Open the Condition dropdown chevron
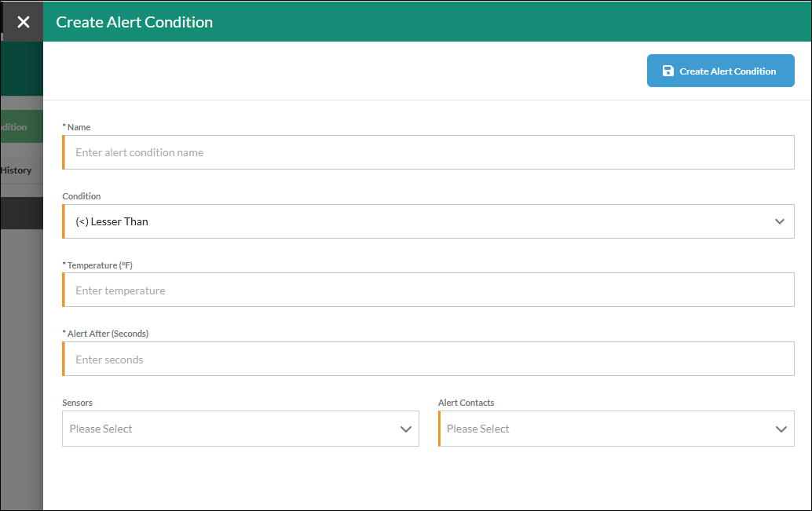 (779, 221)
